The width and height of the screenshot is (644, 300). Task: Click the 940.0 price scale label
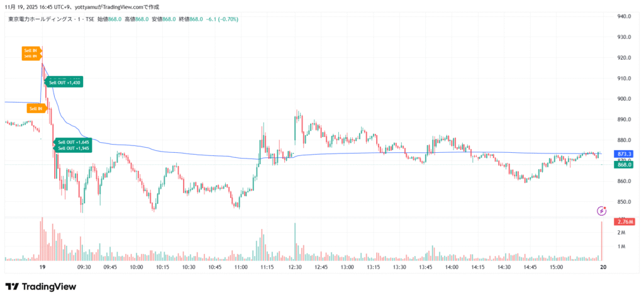click(x=624, y=16)
